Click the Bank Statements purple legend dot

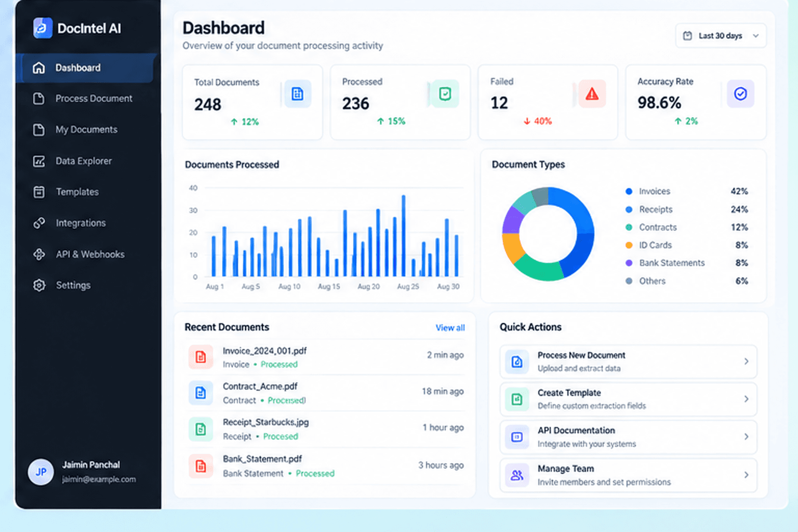tap(629, 263)
